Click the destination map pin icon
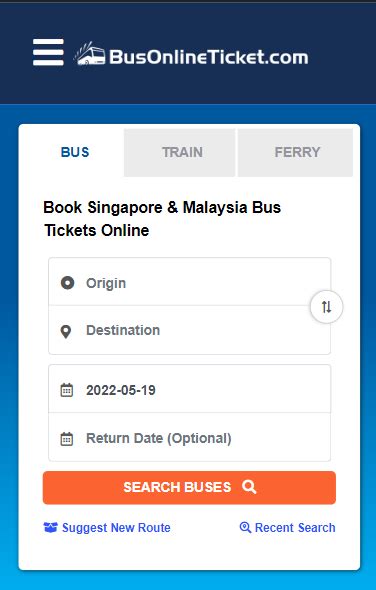This screenshot has width=376, height=590. click(x=66, y=331)
